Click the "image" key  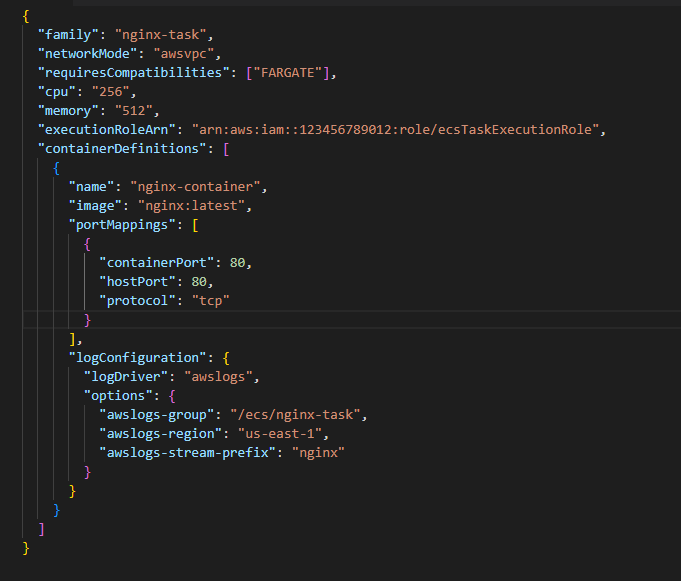pos(95,206)
